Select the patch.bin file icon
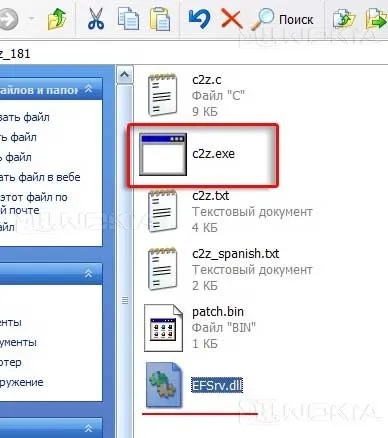The image size is (388, 438). click(163, 328)
